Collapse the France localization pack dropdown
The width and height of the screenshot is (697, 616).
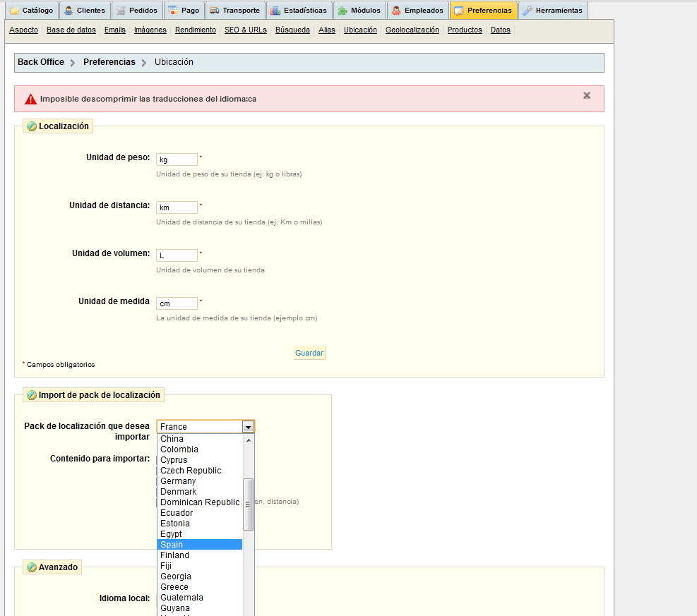pos(247,427)
